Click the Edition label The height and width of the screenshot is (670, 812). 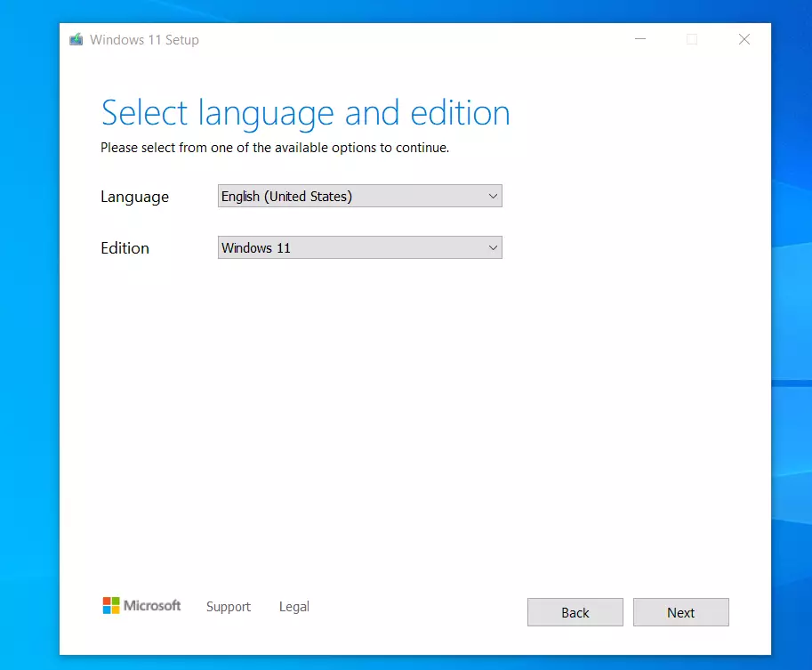tap(125, 248)
